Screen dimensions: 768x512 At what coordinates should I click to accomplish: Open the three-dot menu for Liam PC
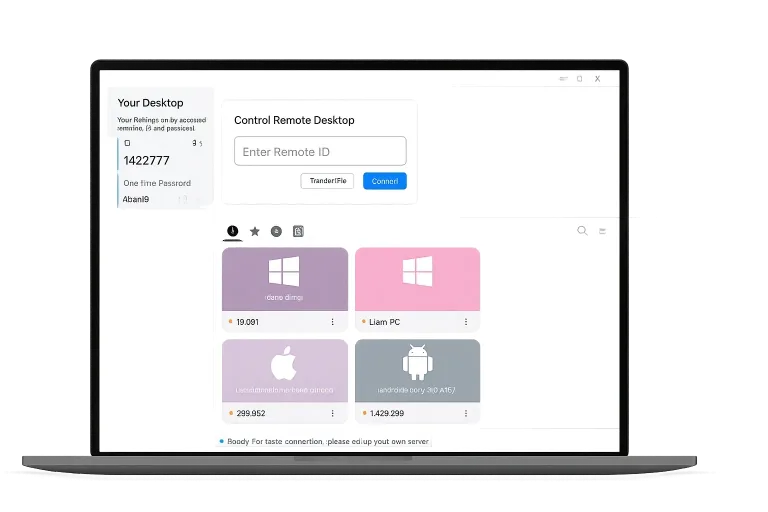465,322
